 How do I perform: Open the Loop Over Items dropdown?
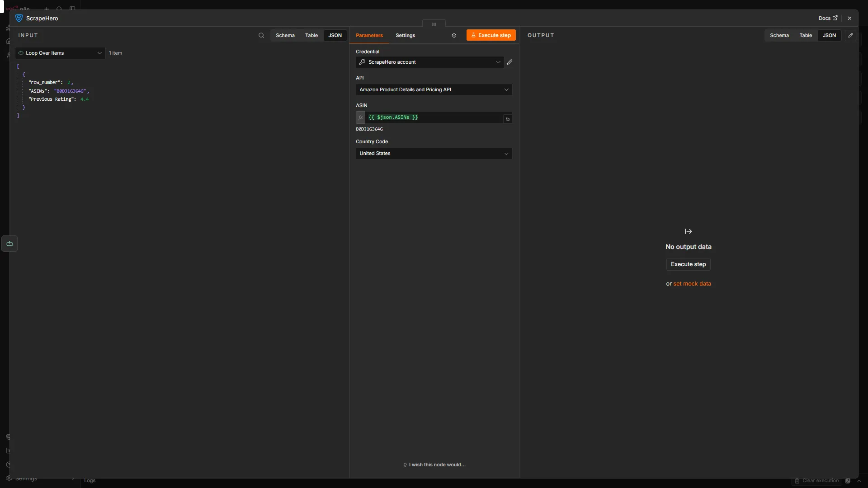pyautogui.click(x=60, y=53)
